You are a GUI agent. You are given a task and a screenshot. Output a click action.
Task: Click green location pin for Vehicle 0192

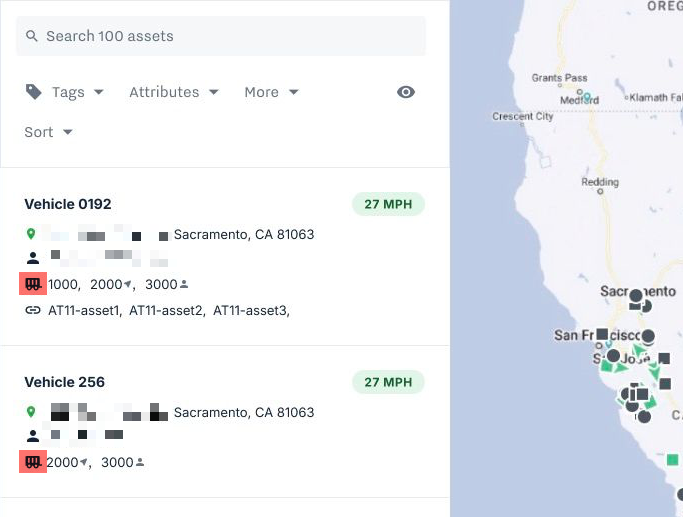tap(31, 234)
